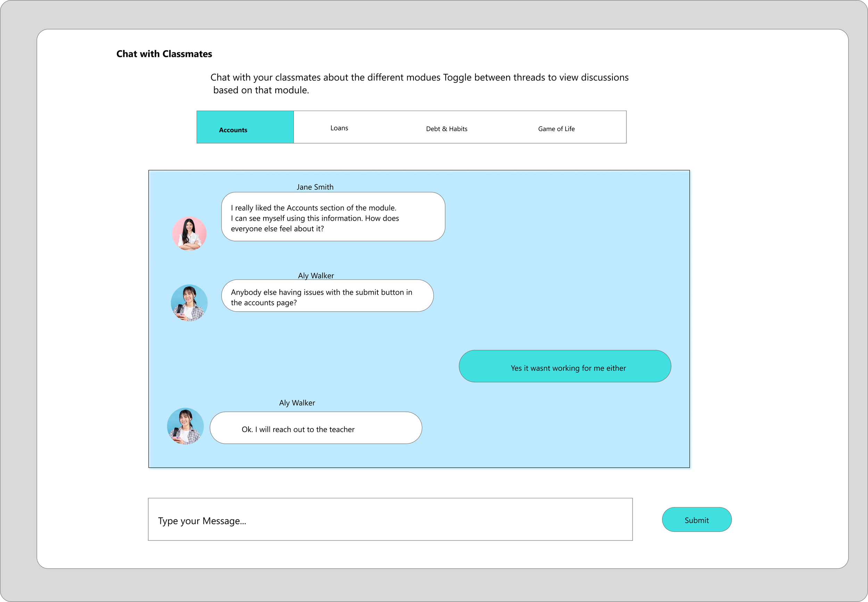
Task: Click Jane Smith's message about Accounts section
Action: (x=333, y=217)
